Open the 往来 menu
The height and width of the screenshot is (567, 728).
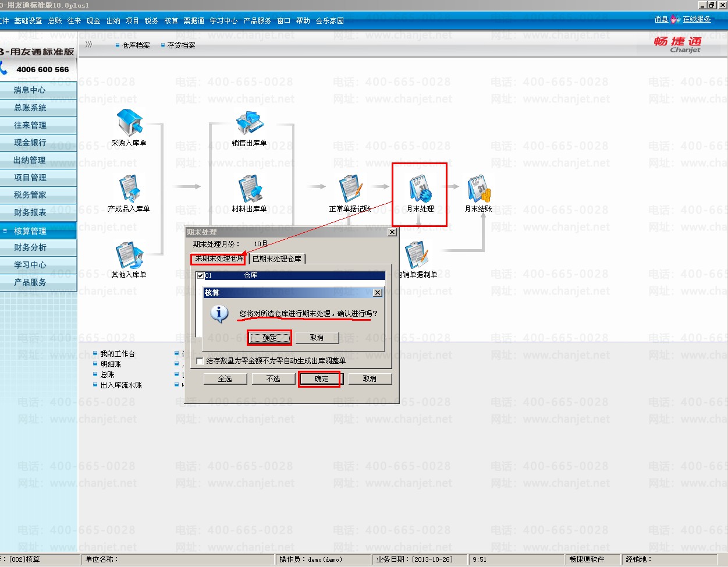(x=74, y=21)
